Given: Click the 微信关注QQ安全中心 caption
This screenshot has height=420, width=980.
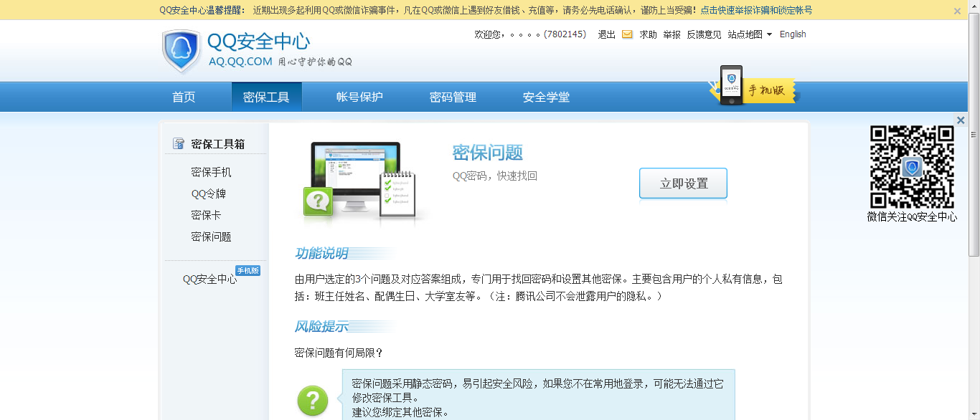Looking at the screenshot, I should (x=912, y=217).
